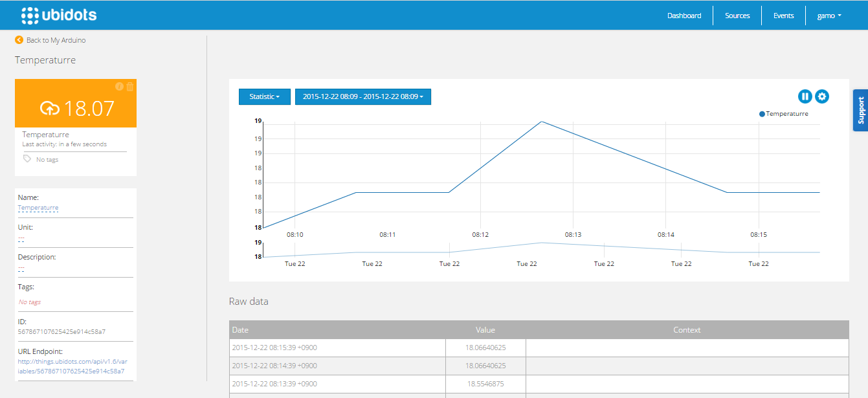Click the tag icon beside No tags

(27, 159)
